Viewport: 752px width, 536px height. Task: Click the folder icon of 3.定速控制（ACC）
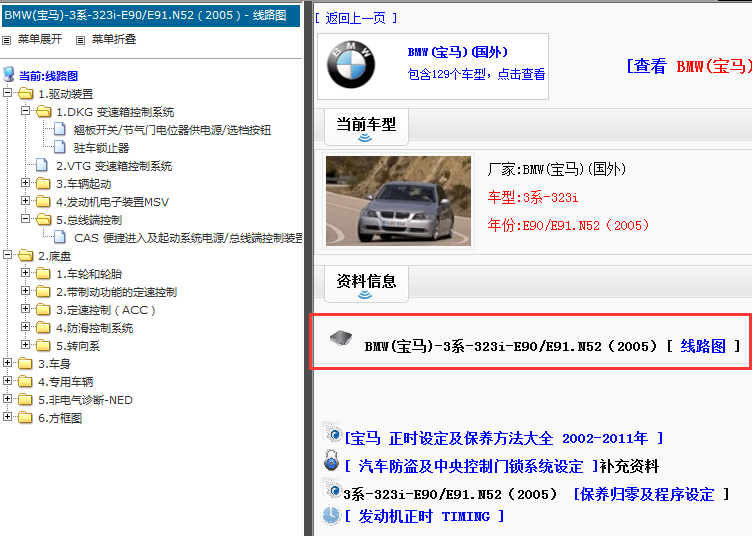(x=44, y=310)
